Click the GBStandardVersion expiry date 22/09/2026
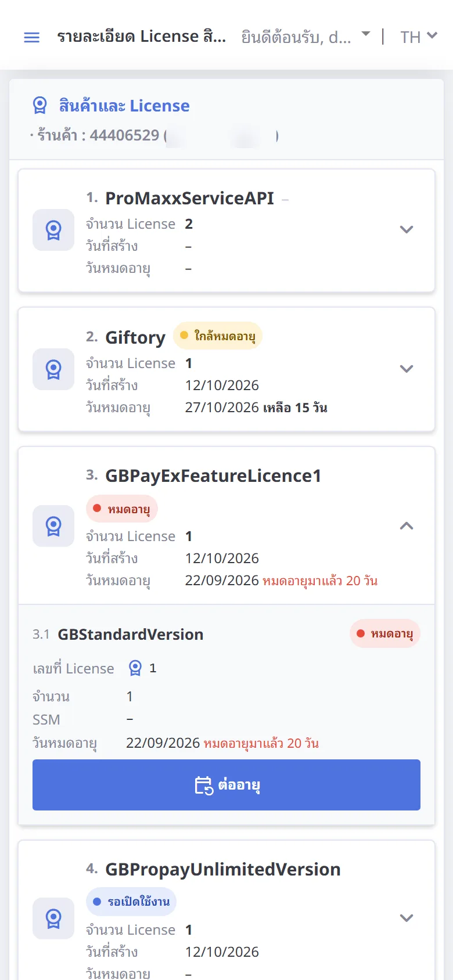 pyautogui.click(x=163, y=743)
